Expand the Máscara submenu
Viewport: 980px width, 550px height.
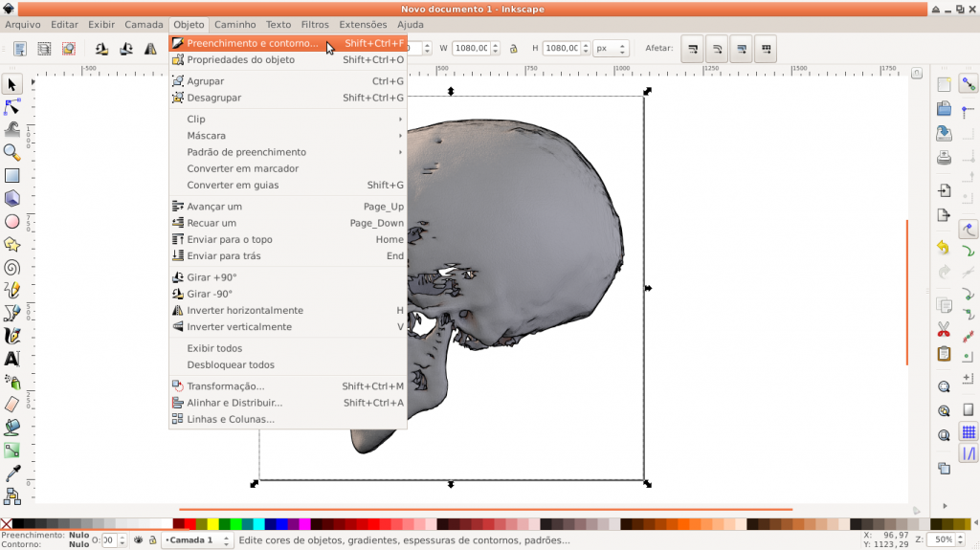click(x=288, y=136)
